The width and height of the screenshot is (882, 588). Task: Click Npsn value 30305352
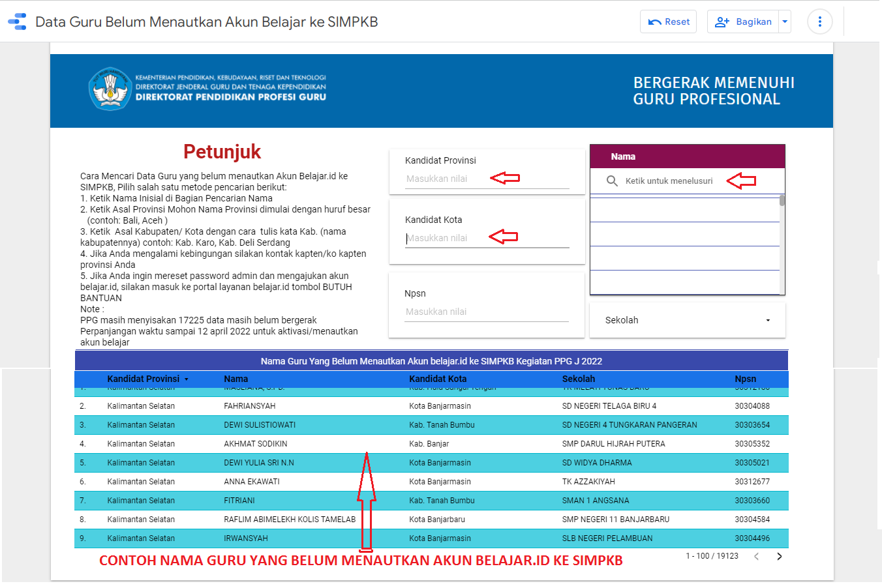pos(752,444)
